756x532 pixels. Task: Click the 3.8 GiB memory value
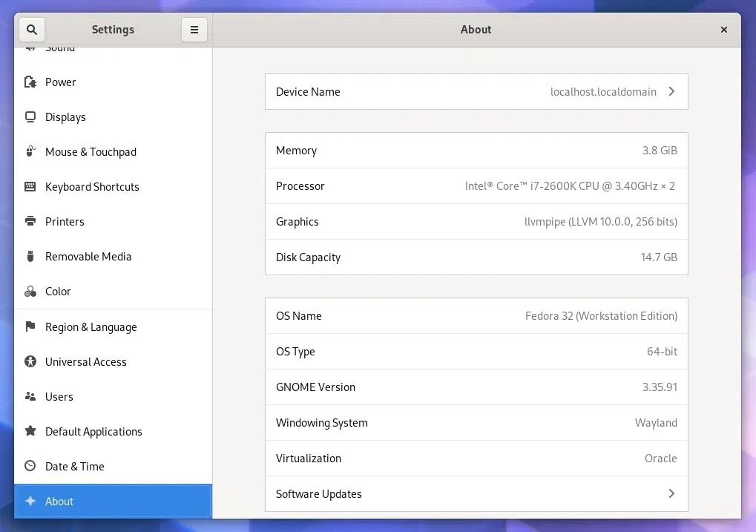point(660,151)
